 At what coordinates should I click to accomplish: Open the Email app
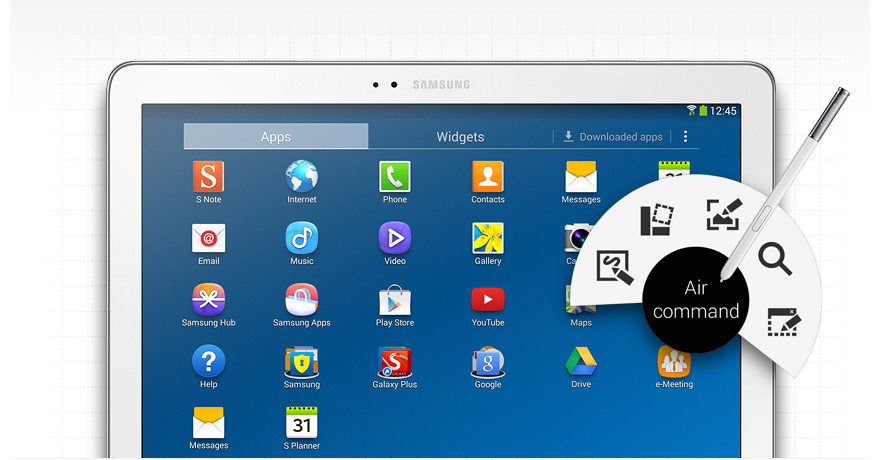pos(208,239)
